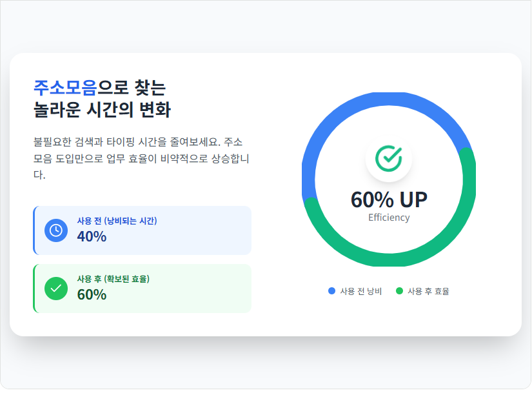The width and height of the screenshot is (532, 417).
Task: Click the checkmark badge inside the donut chart
Action: click(388, 158)
